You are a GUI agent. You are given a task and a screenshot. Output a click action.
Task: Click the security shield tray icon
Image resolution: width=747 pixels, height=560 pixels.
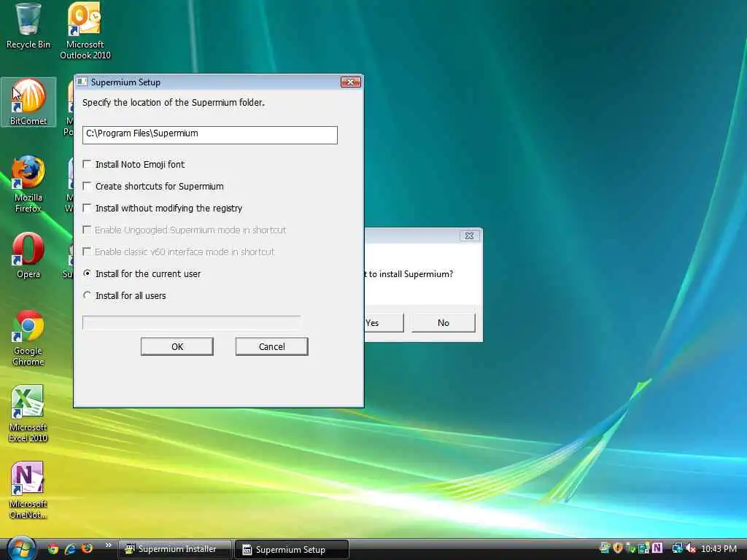pyautogui.click(x=618, y=548)
